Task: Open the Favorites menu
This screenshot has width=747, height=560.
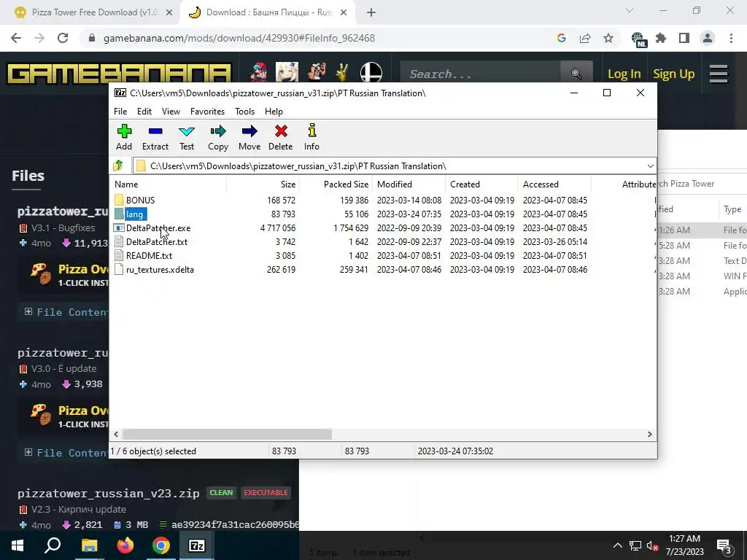Action: click(207, 112)
